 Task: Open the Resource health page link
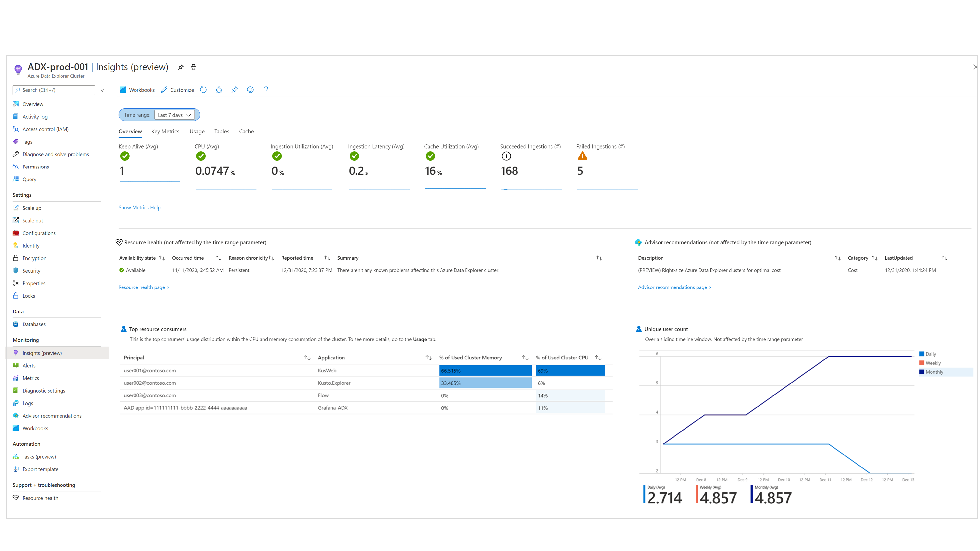click(x=143, y=287)
